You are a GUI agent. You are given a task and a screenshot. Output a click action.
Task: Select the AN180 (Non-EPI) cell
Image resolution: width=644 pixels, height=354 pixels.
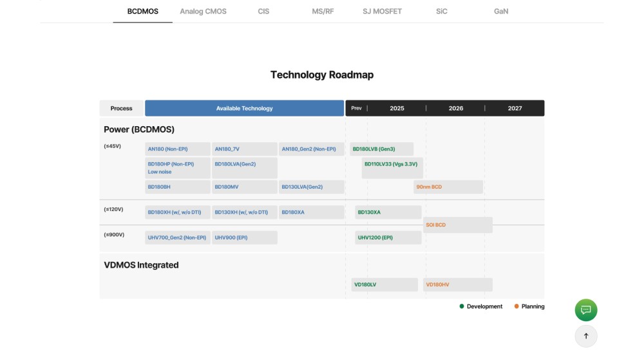coord(178,149)
